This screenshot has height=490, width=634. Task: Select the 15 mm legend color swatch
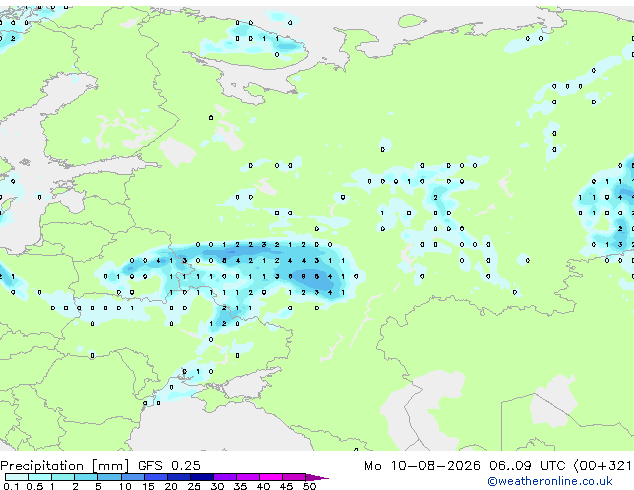coord(155,477)
